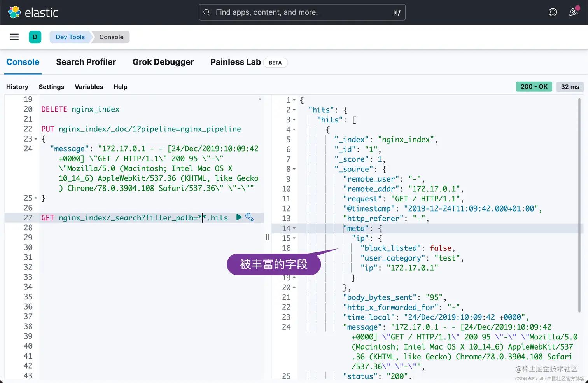Click "_index": "nginx_index" in output
588x383 pixels.
tap(386, 140)
